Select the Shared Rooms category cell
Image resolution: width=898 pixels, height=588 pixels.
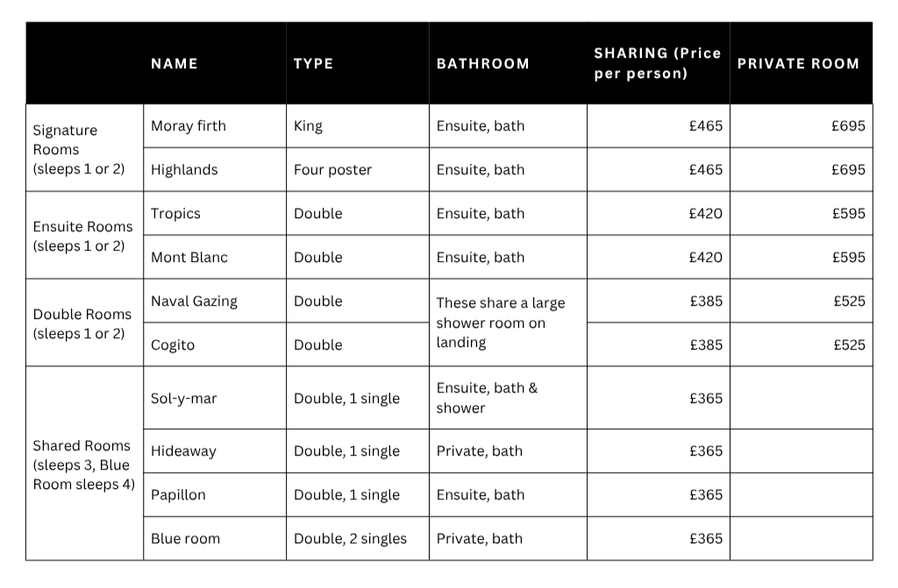[x=85, y=464]
